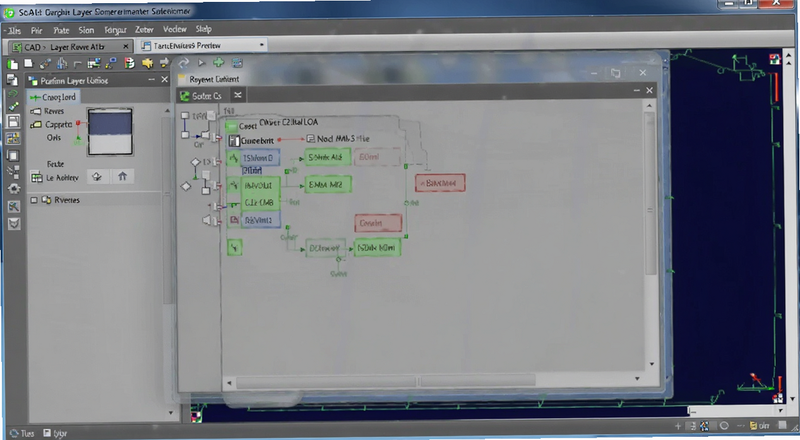800x440 pixels.
Task: Click the up-arrow button beside Le Ashley
Action: point(122,177)
